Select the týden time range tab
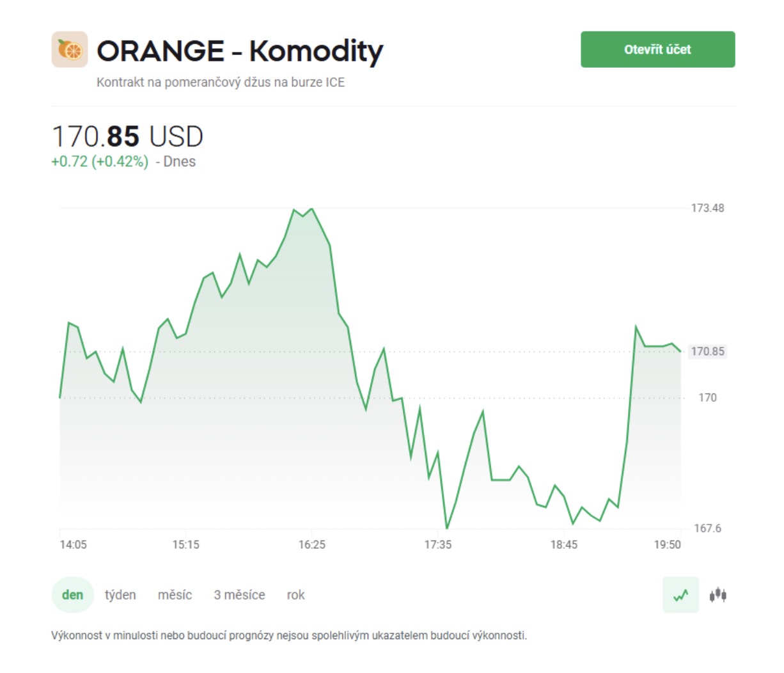The height and width of the screenshot is (673, 784). [120, 595]
